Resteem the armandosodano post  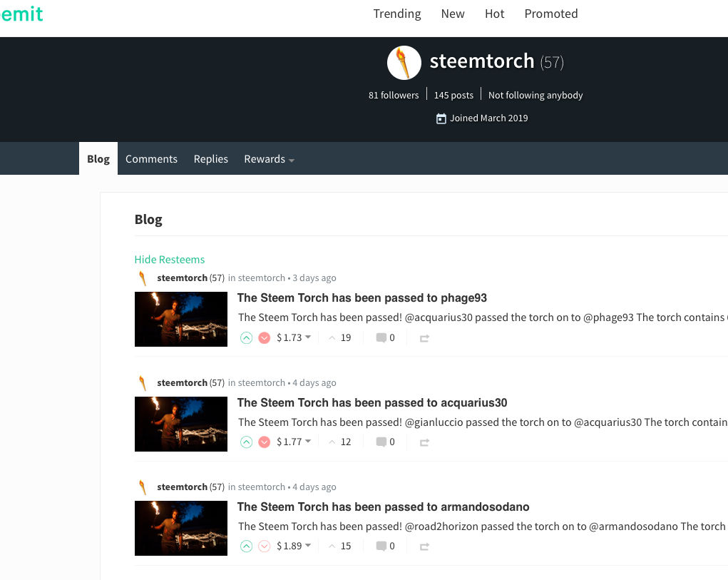pos(424,546)
